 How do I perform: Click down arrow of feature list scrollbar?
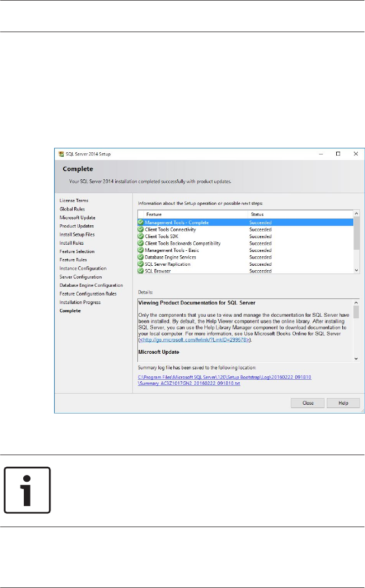click(356, 270)
